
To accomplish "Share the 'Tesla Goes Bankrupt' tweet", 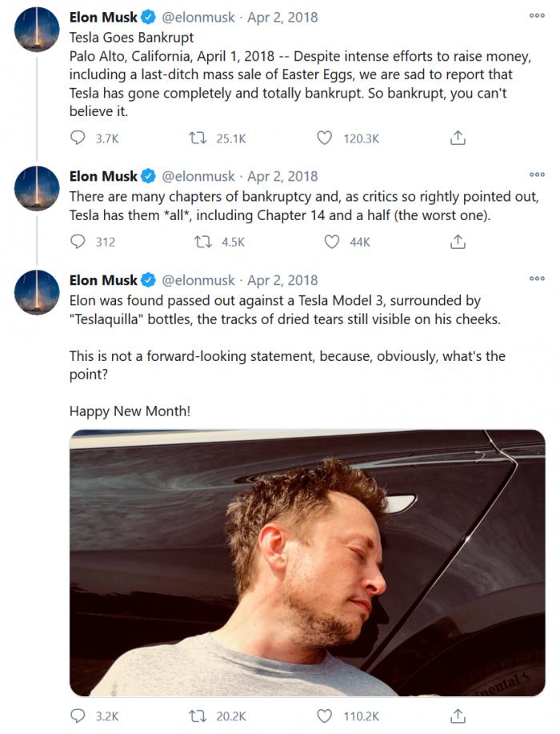I will click(x=458, y=138).
